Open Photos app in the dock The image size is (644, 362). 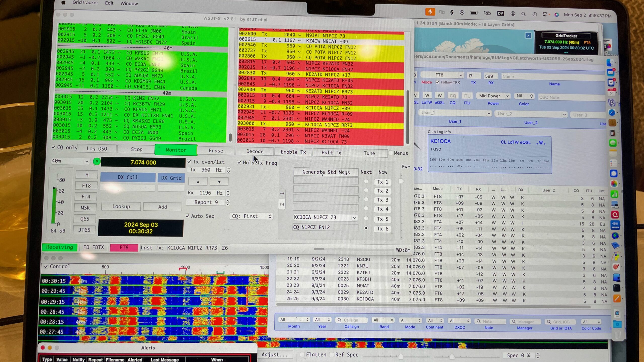(614, 184)
